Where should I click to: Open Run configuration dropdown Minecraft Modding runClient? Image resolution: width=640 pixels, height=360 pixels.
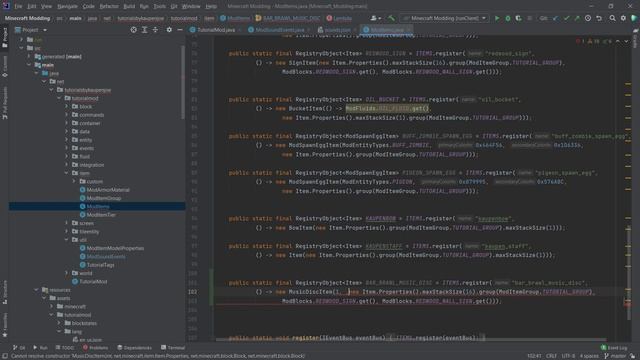[445, 18]
